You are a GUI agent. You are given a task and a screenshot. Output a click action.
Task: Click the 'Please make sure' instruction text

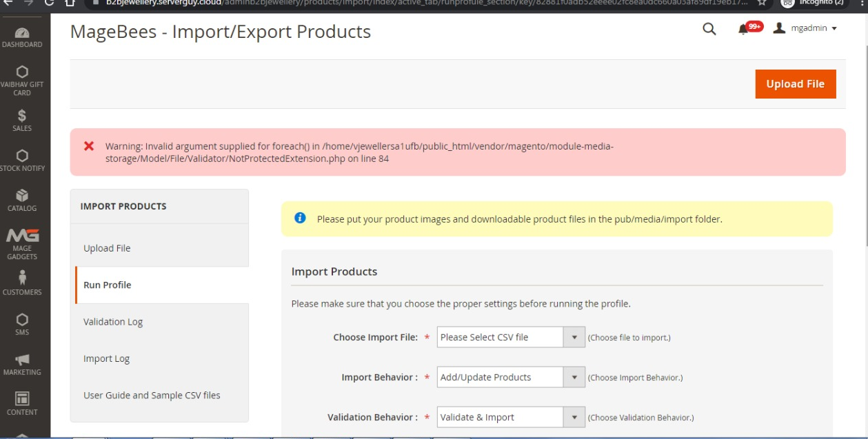(x=461, y=303)
